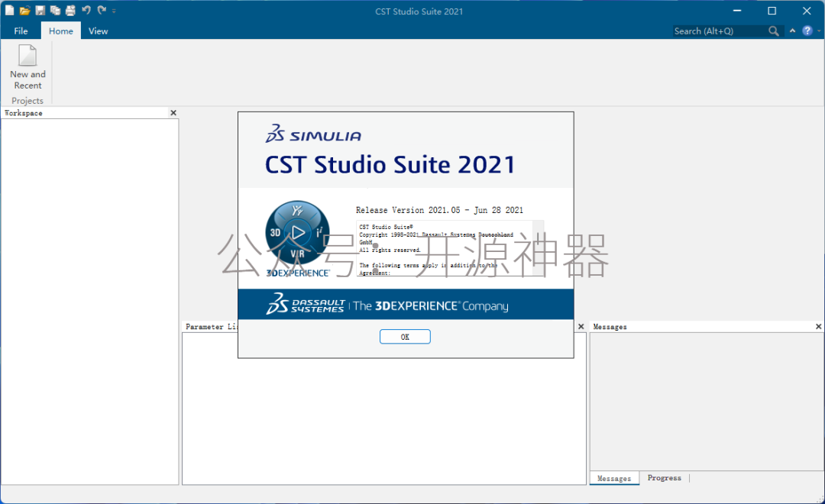
Task: Collapse the ribbon with the up arrow
Action: click(x=792, y=31)
